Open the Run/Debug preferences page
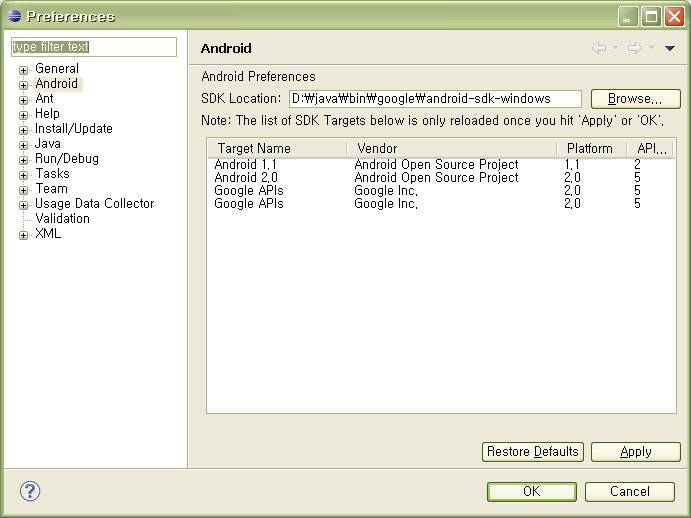Screen dimensions: 691x518 pos(67,158)
